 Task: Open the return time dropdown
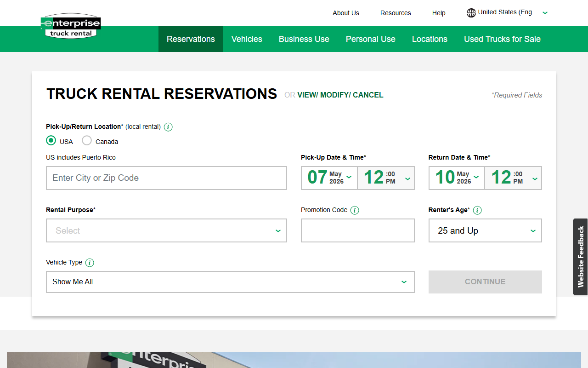(x=513, y=178)
